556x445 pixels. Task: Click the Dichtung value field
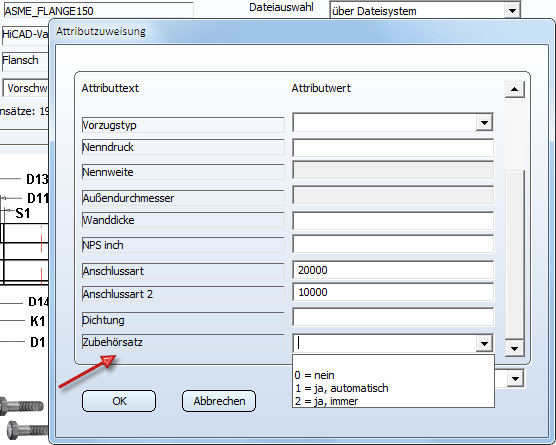click(x=393, y=317)
